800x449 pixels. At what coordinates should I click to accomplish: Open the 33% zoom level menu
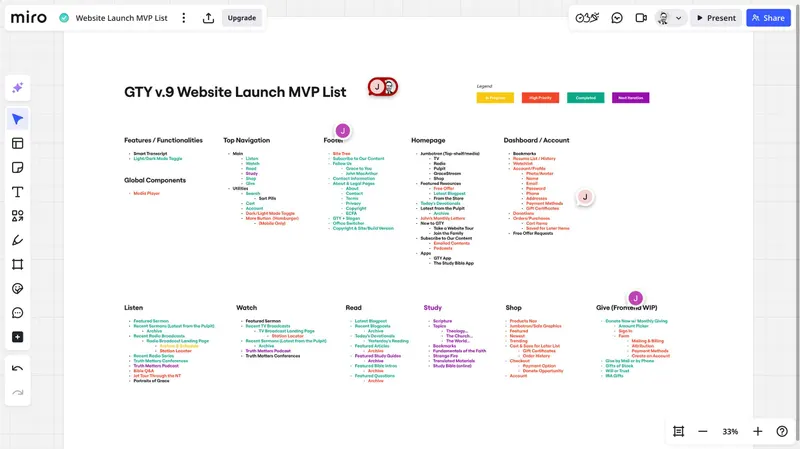(x=730, y=432)
